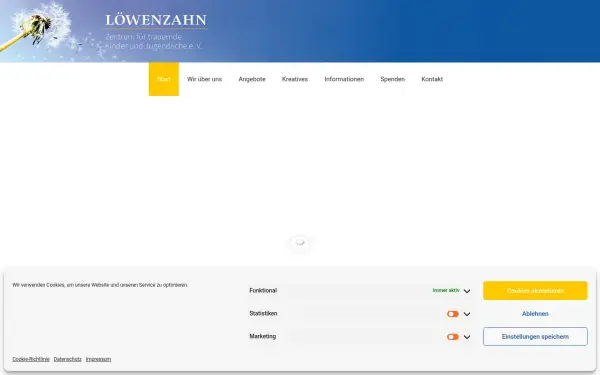
Task: Click Cookies akzeptieren button
Action: pos(535,291)
